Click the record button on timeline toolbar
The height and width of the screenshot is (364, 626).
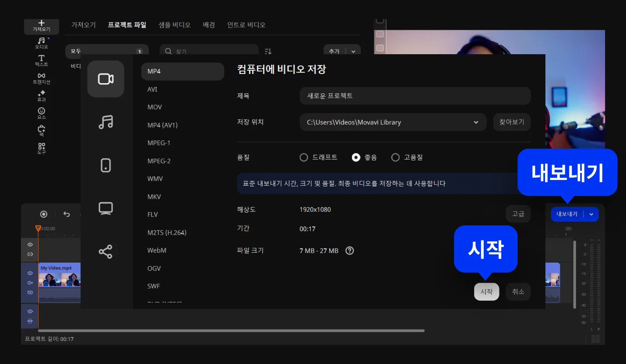tap(44, 214)
